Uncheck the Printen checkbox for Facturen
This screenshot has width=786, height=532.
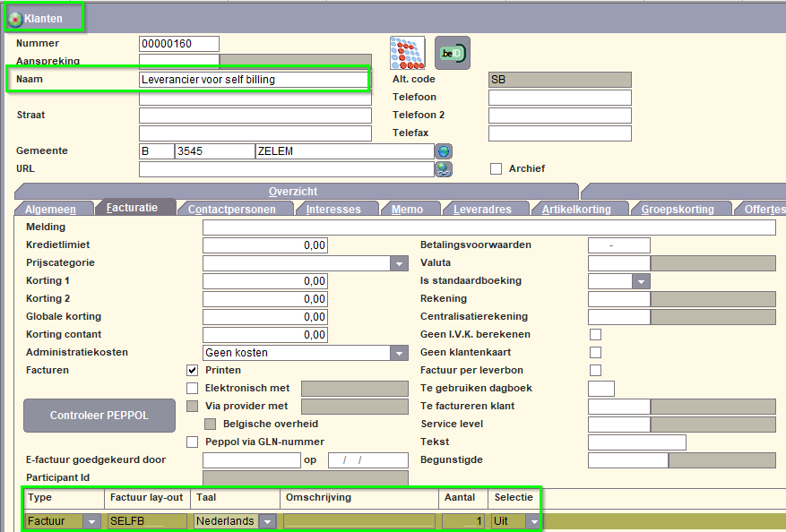(192, 370)
